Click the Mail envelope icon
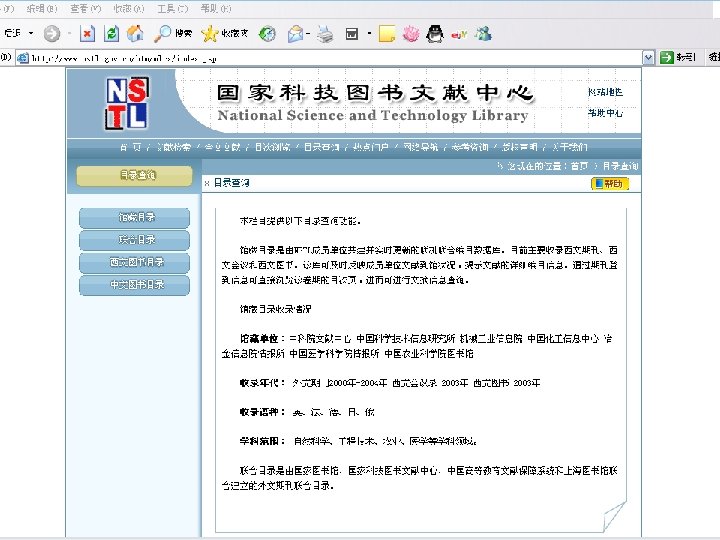720x540 pixels. pos(295,34)
